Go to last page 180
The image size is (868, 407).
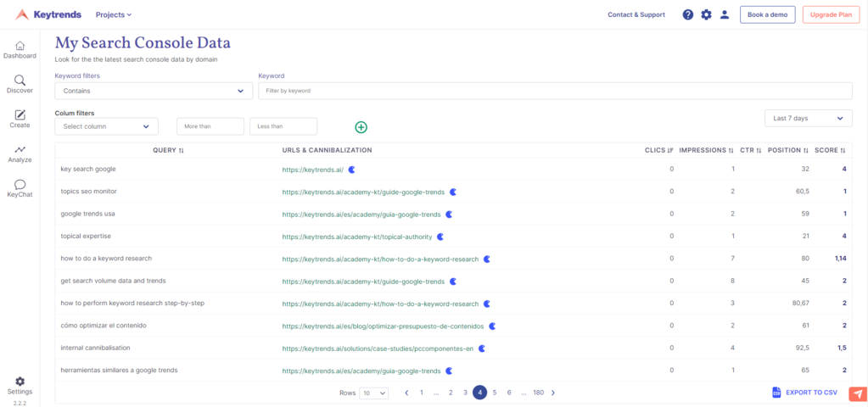(538, 393)
